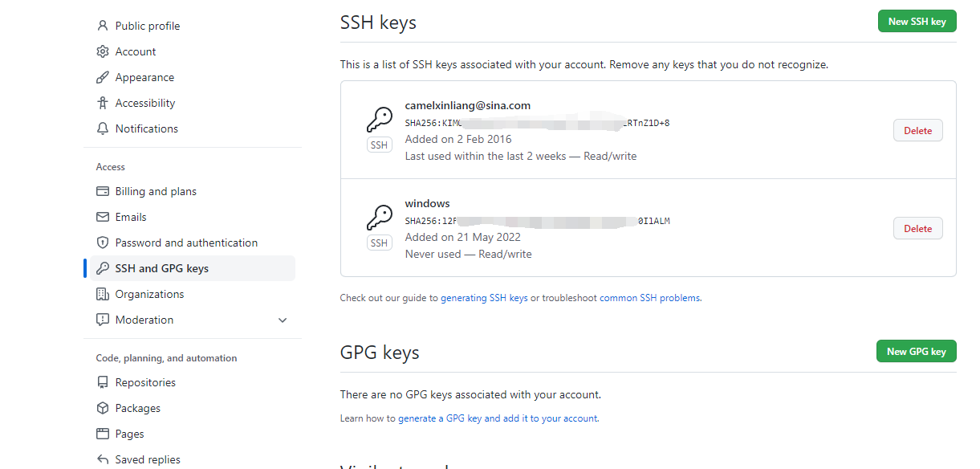Screen dimensions: 980x469
Task: Click the Password and authentication shield icon
Action: click(x=103, y=243)
